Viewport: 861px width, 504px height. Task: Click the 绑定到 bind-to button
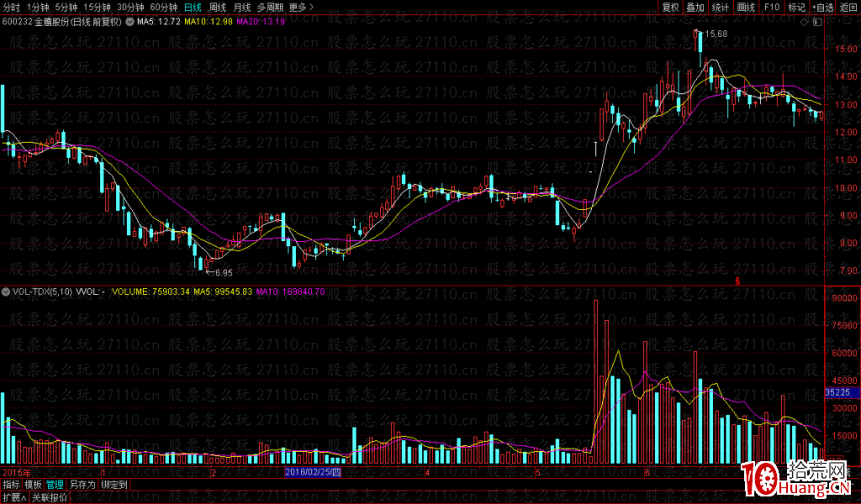pyautogui.click(x=114, y=485)
